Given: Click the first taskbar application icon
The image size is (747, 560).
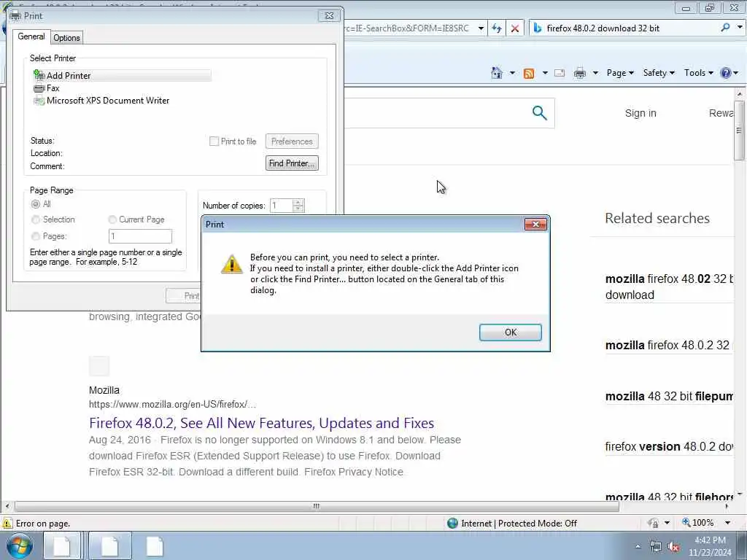Looking at the screenshot, I should pyautogui.click(x=62, y=545).
